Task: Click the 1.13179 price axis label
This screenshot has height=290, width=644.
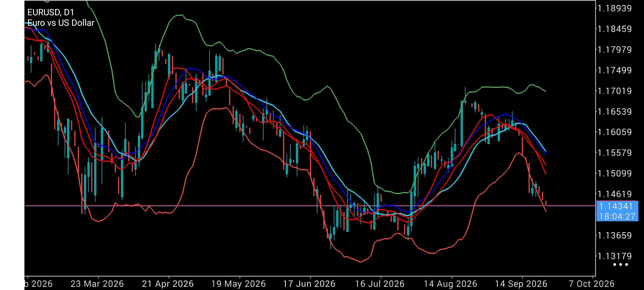Action: pos(615,256)
